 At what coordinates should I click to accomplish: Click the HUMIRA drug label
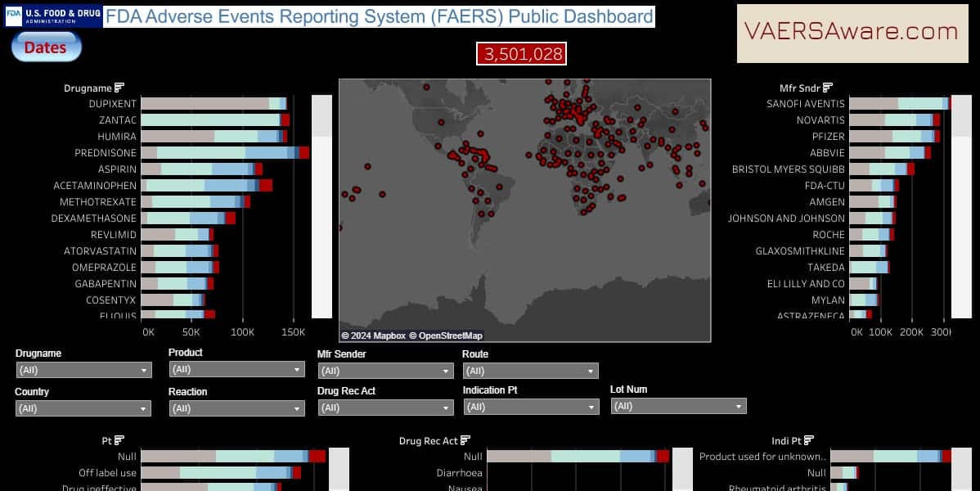click(x=117, y=137)
